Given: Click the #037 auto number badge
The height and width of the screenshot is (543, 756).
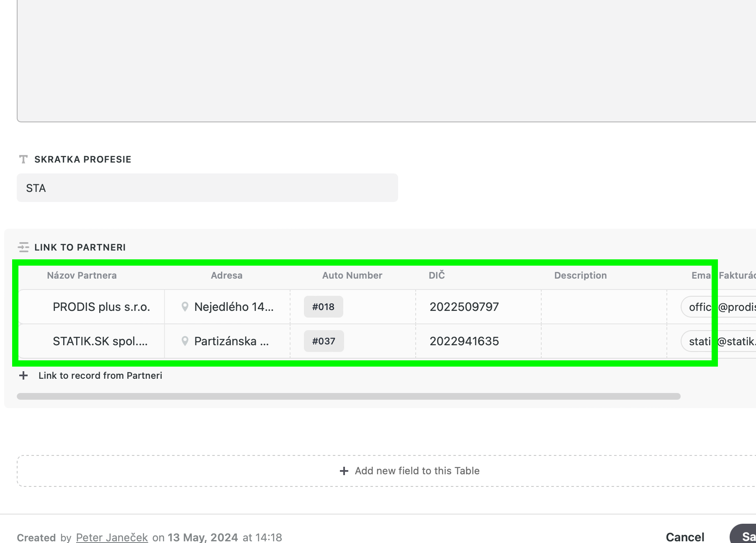Looking at the screenshot, I should [x=324, y=341].
